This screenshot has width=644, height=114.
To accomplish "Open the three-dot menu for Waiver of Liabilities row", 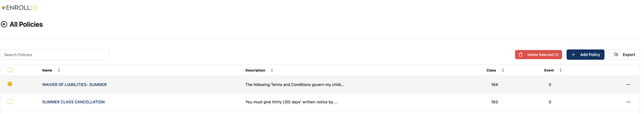I will coord(629,85).
